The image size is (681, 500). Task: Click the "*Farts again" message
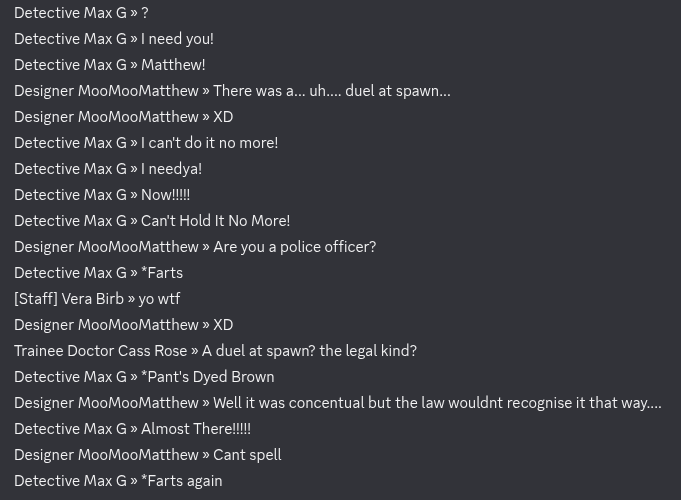(181, 481)
